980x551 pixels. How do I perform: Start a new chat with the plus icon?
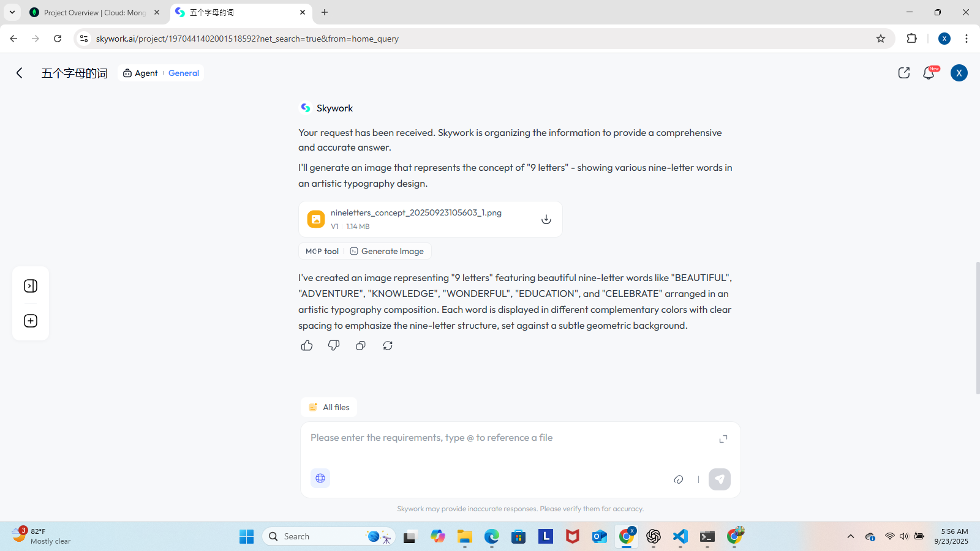coord(31,321)
